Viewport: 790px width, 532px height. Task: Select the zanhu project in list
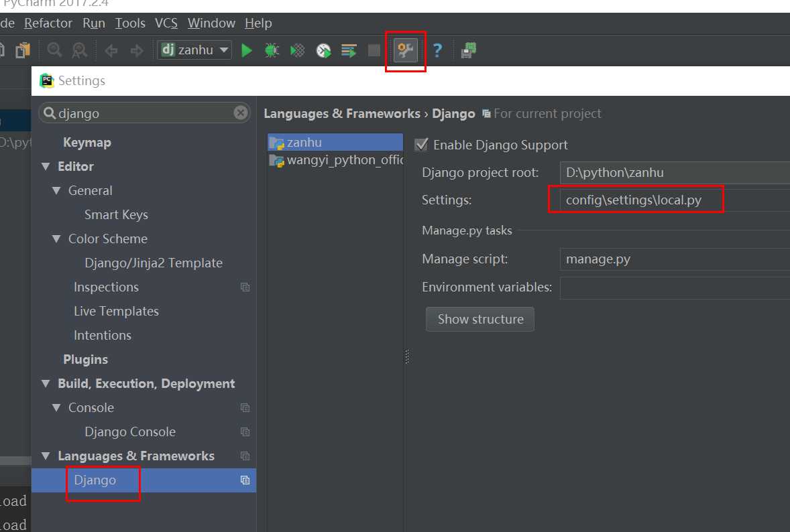pos(335,143)
